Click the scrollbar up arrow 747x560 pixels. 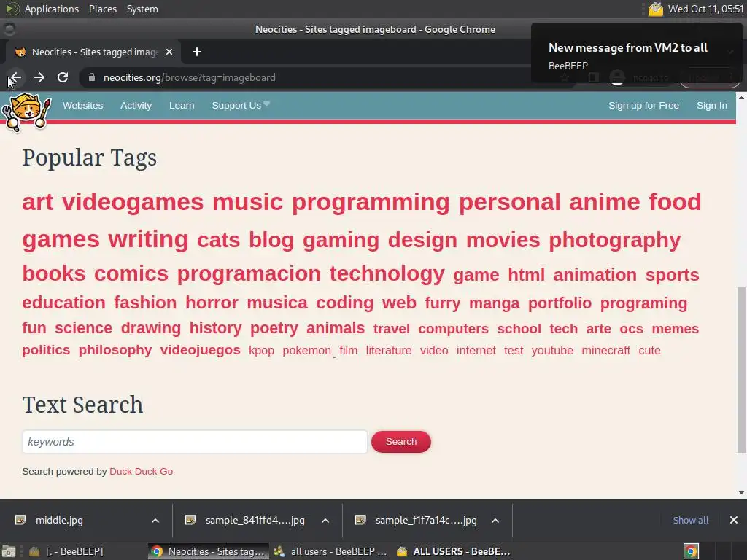pyautogui.click(x=741, y=98)
